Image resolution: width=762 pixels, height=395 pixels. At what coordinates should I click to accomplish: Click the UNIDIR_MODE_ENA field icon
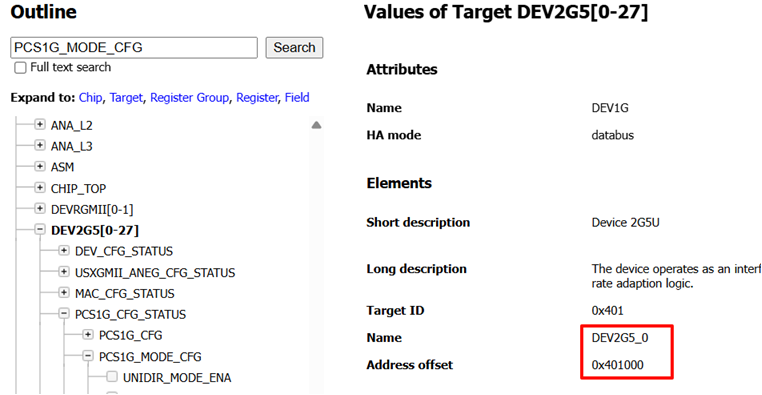112,377
